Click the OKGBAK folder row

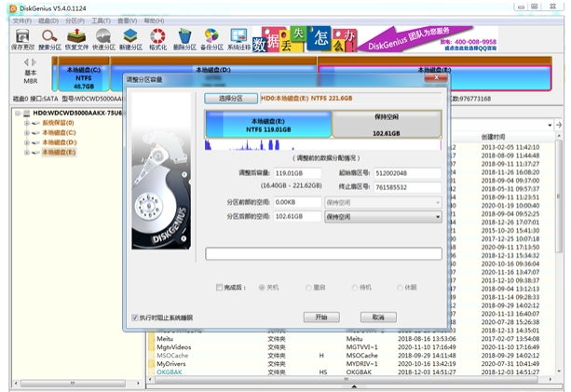point(352,372)
